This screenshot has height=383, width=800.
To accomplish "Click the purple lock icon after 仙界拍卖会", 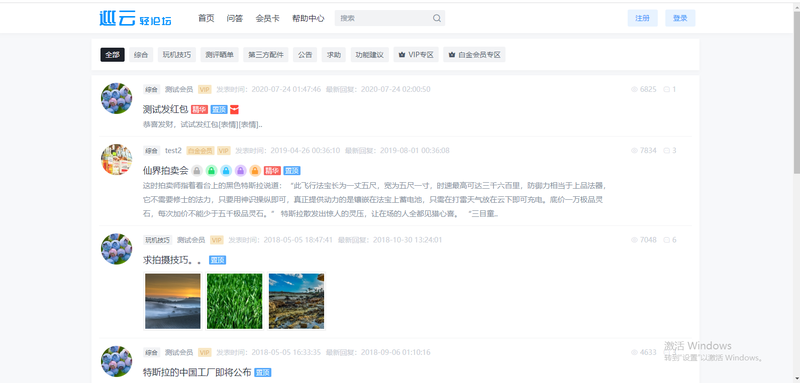I will pos(241,171).
